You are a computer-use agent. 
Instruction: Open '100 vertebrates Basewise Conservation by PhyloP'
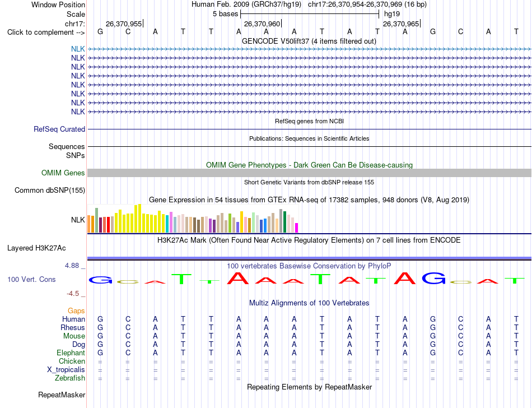309,266
